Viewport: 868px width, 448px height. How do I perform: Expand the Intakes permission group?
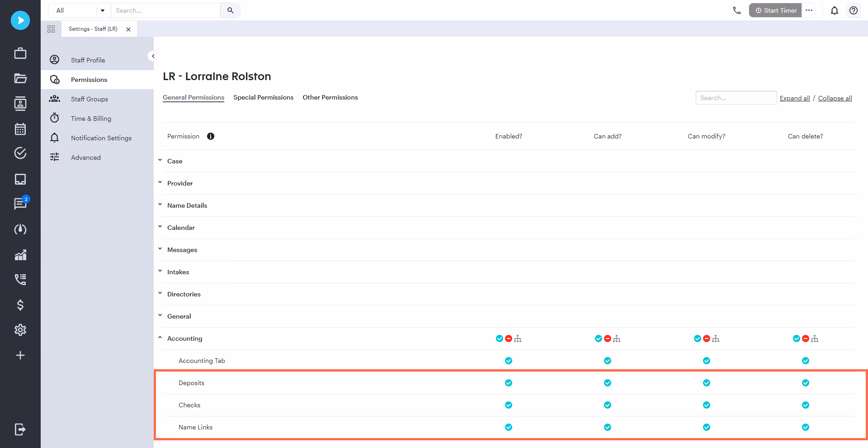click(x=160, y=271)
